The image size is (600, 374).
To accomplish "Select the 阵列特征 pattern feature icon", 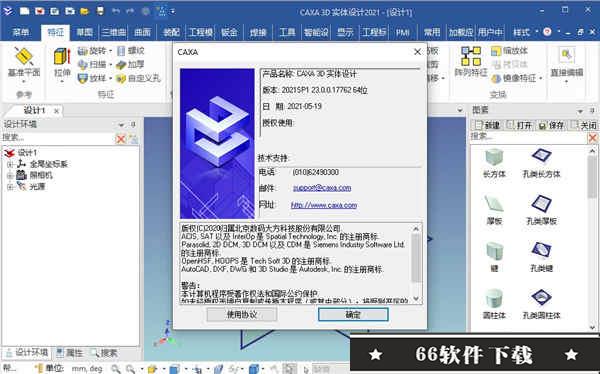I will [471, 56].
